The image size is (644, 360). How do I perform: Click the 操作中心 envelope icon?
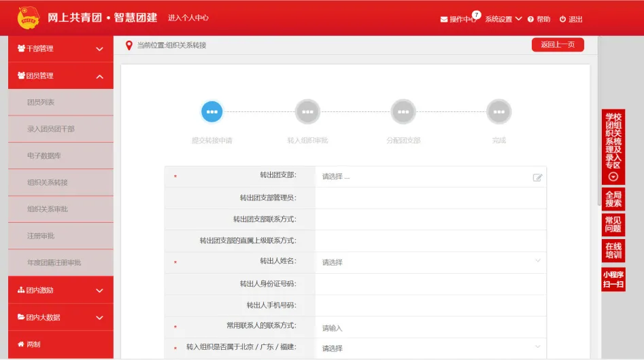444,20
